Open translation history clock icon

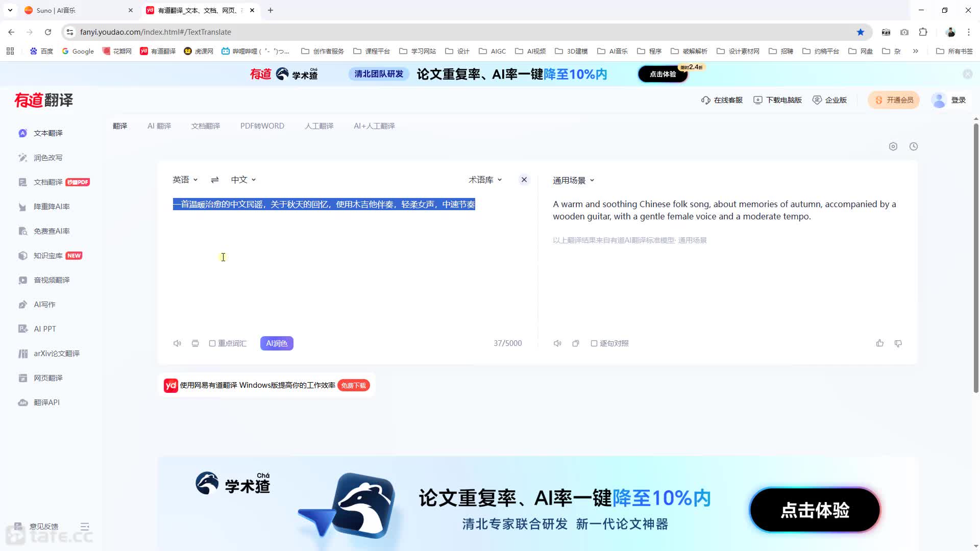(914, 146)
